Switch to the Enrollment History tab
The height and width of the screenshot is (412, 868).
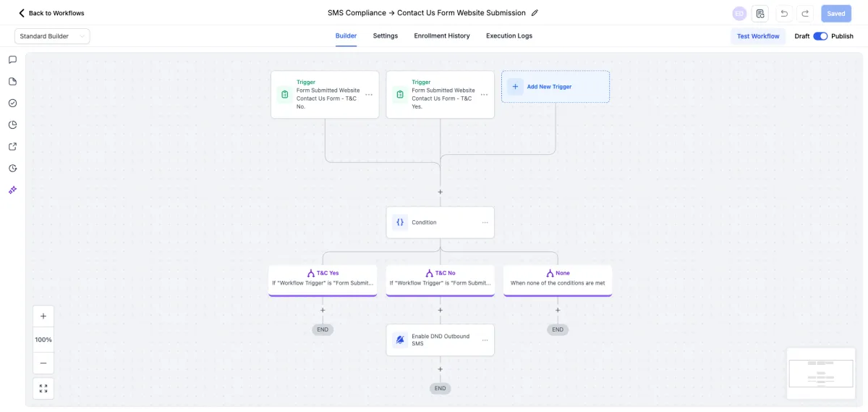pyautogui.click(x=441, y=36)
